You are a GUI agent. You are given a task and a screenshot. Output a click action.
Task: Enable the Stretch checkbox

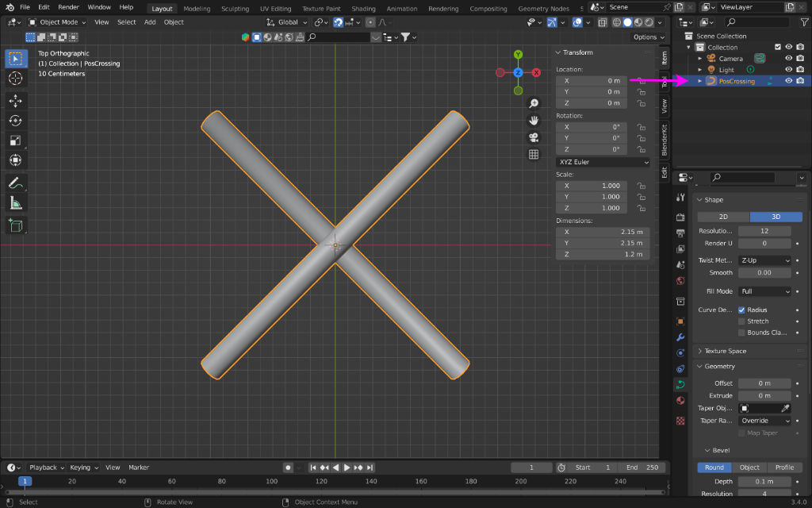741,321
